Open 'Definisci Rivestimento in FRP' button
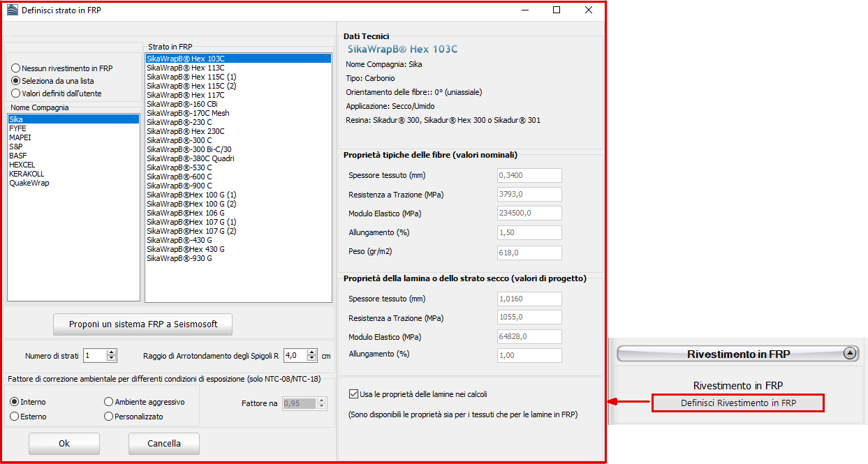The height and width of the screenshot is (464, 868). click(x=738, y=403)
